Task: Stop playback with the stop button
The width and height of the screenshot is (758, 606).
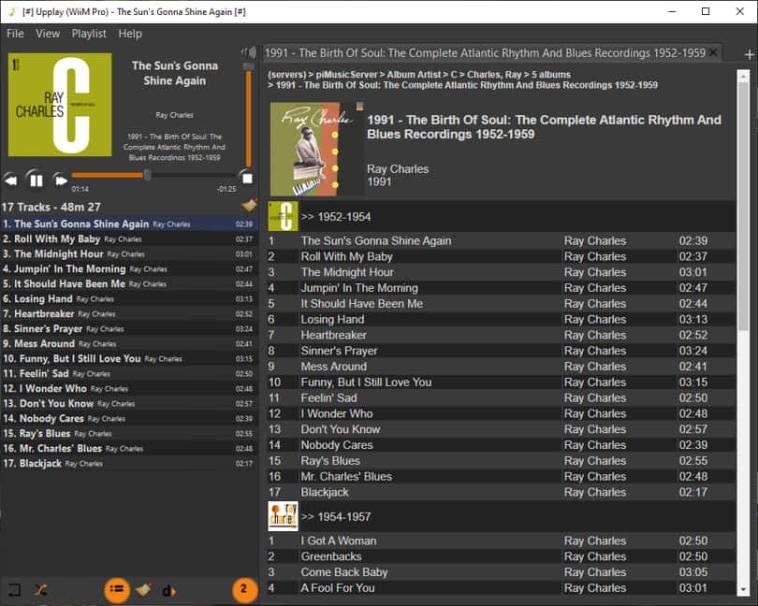Action: click(x=247, y=178)
